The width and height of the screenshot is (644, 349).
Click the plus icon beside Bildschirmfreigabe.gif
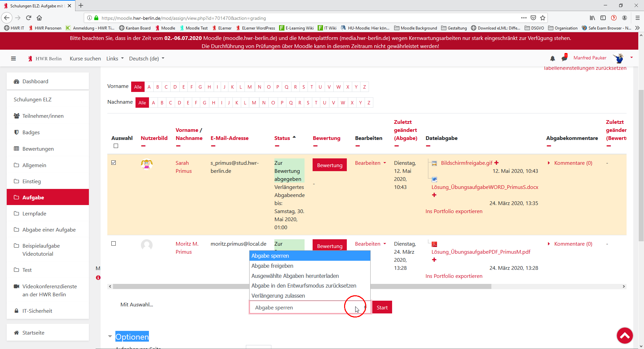(x=496, y=163)
